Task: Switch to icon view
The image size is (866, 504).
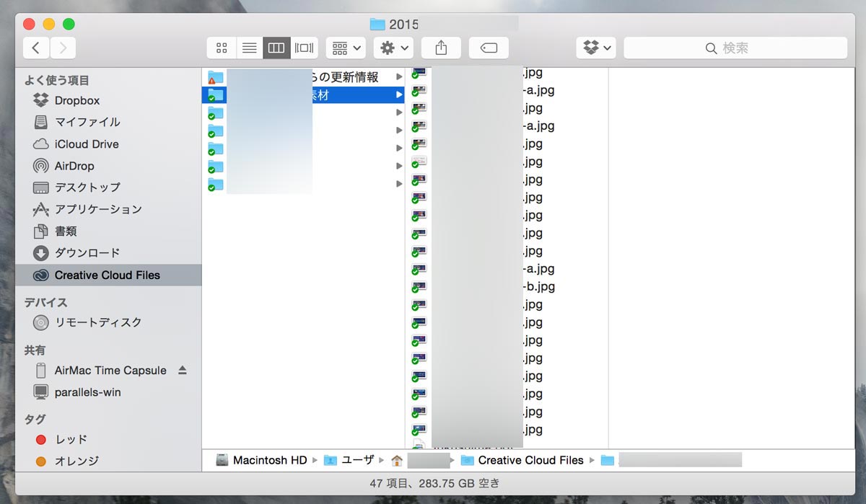Action: coord(222,48)
